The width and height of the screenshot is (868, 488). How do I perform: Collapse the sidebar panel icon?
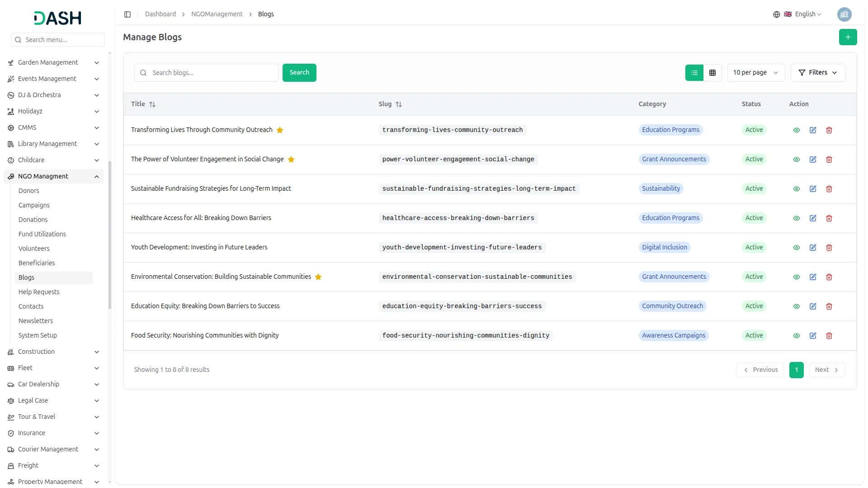click(x=127, y=14)
